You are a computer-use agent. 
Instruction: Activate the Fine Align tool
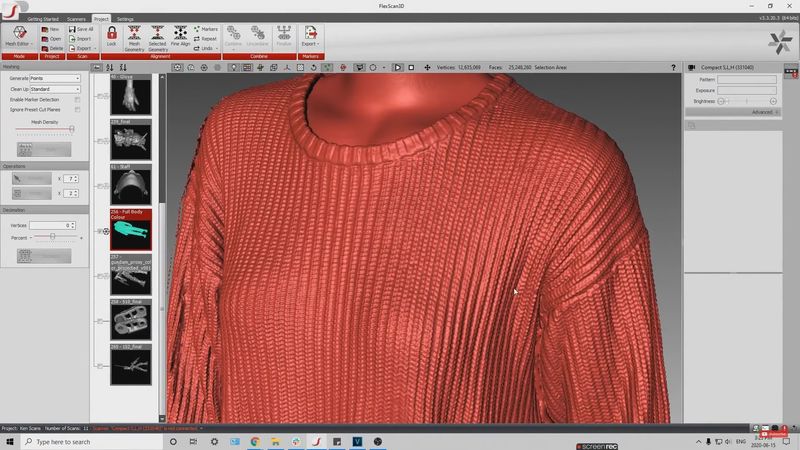tap(181, 37)
